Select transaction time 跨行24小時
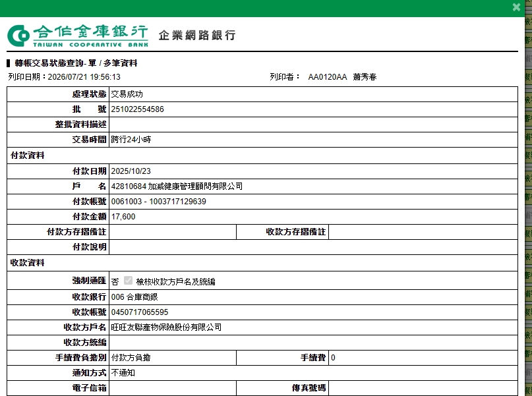This screenshot has height=396, width=532. (x=131, y=139)
